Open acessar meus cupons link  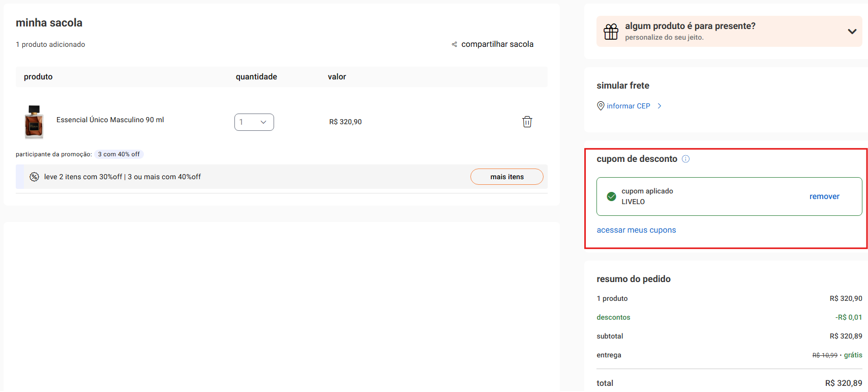click(x=636, y=230)
